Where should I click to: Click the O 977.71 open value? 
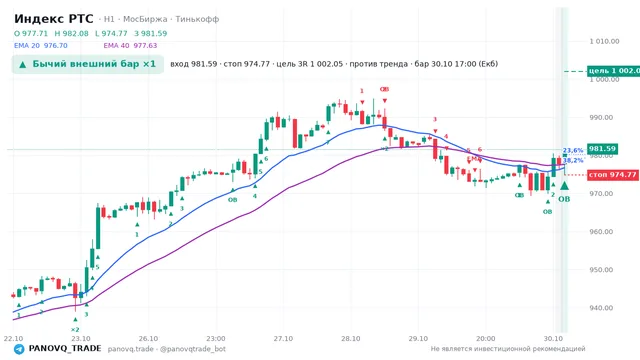coord(31,33)
